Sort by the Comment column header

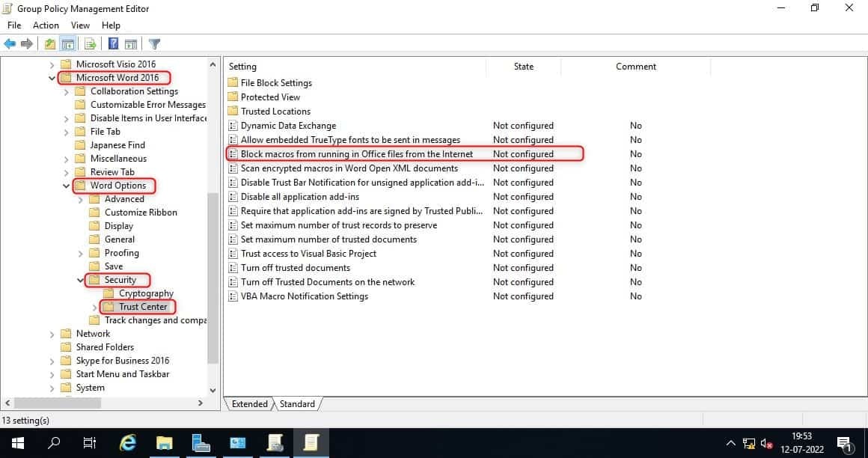point(636,67)
